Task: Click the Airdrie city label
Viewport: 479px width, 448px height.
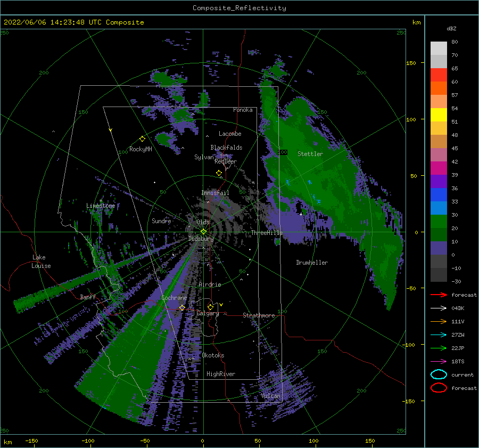Action: pyautogui.click(x=210, y=284)
